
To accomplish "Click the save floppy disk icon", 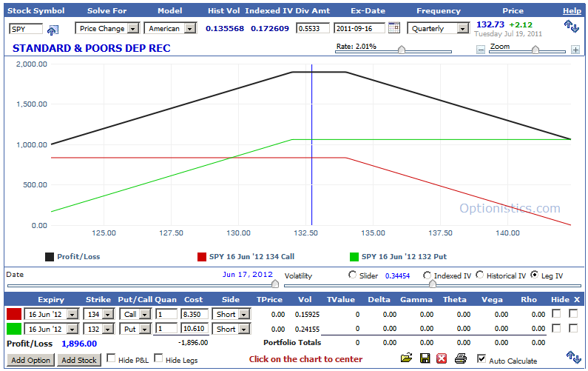I will tap(425, 358).
